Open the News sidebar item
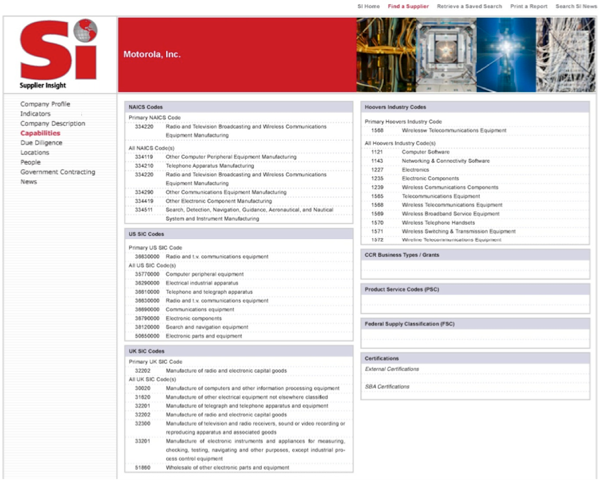The width and height of the screenshot is (600, 480). pos(28,181)
